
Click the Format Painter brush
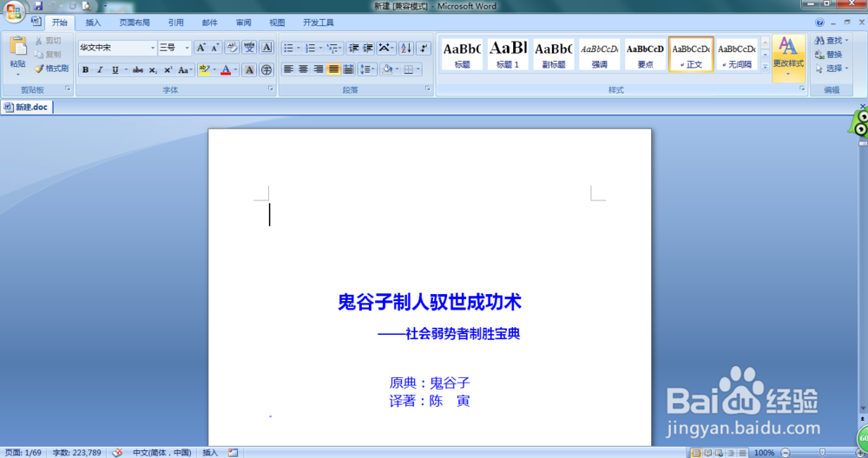pos(39,69)
